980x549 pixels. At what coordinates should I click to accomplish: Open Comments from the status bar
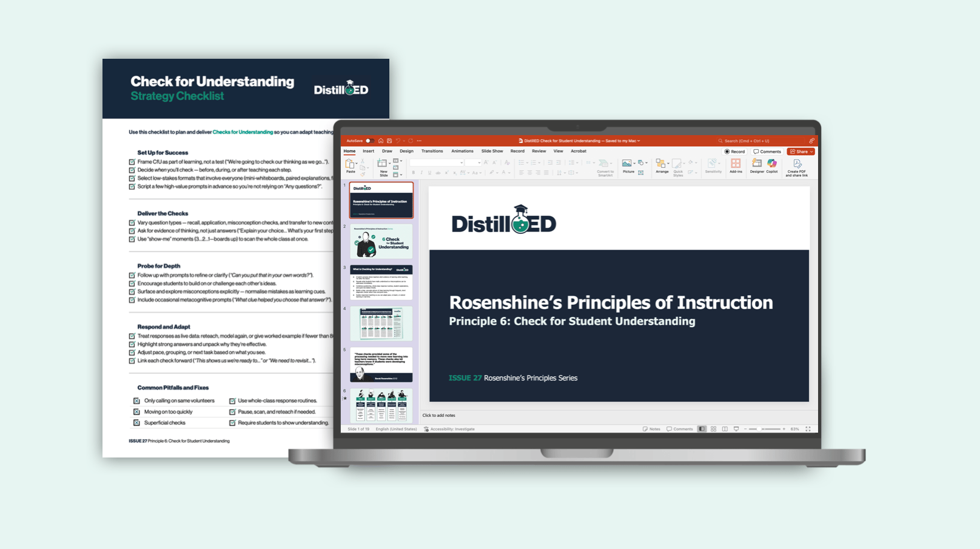coord(680,429)
